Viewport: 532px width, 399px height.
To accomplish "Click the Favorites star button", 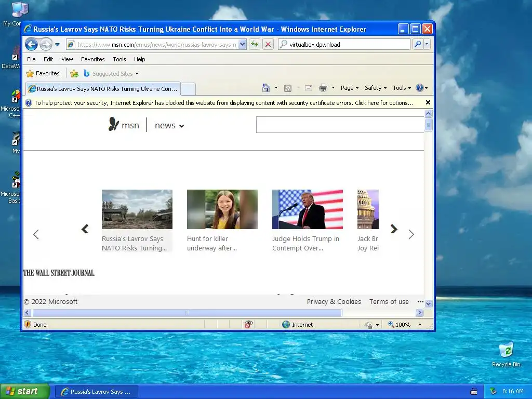I will [43, 73].
